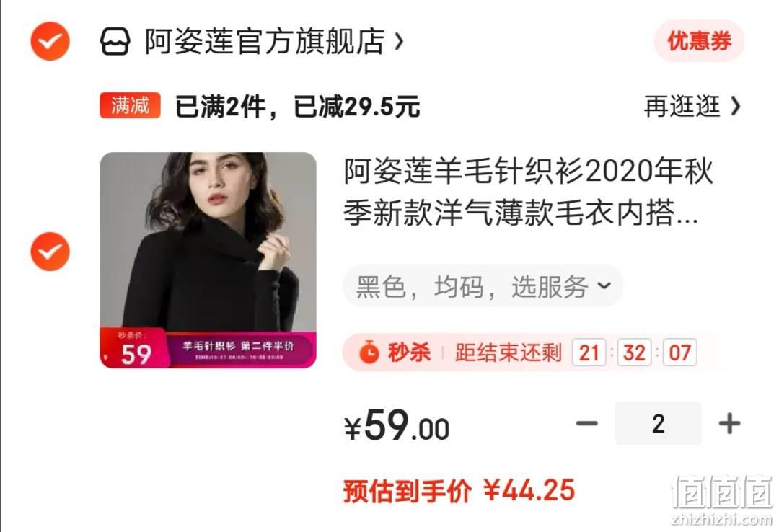Open the 优惠券 coupon button
The height and width of the screenshot is (532, 779).
(699, 41)
